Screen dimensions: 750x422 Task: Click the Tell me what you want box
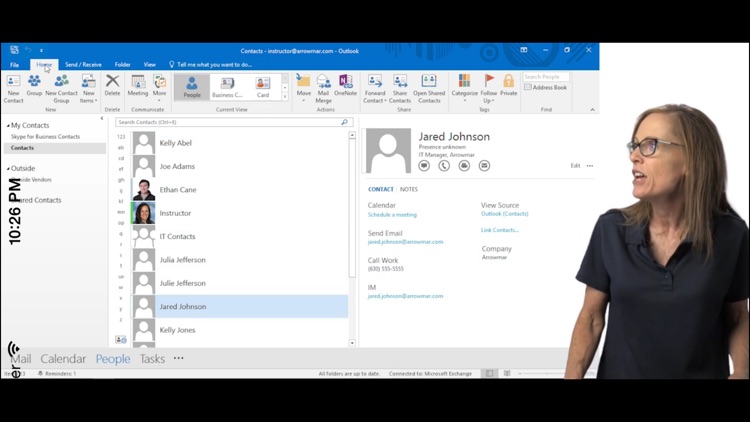pyautogui.click(x=210, y=65)
